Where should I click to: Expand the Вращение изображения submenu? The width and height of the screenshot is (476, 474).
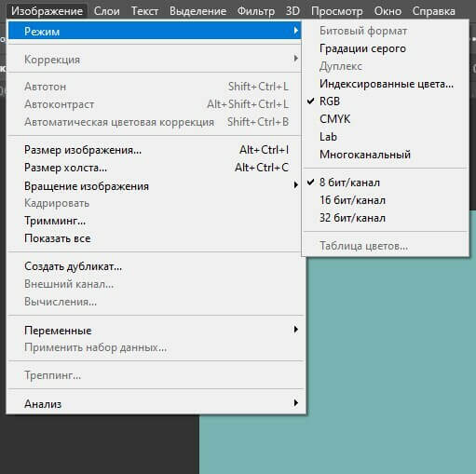tap(155, 185)
